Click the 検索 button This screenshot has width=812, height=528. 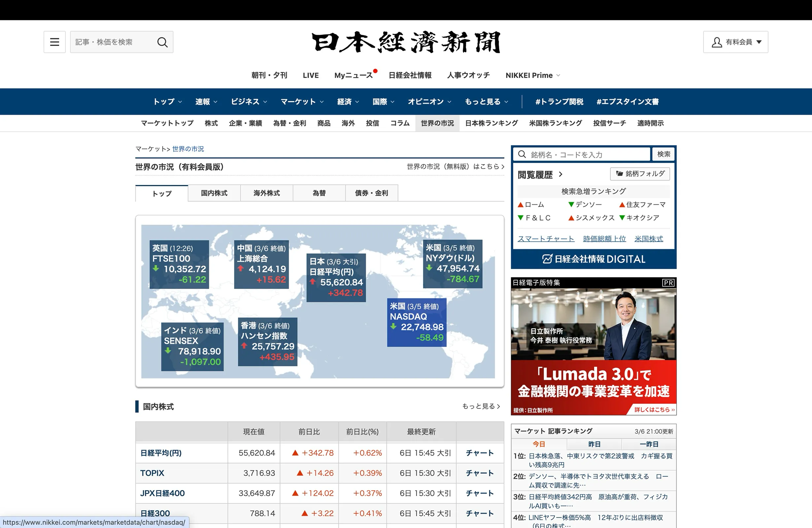click(663, 154)
